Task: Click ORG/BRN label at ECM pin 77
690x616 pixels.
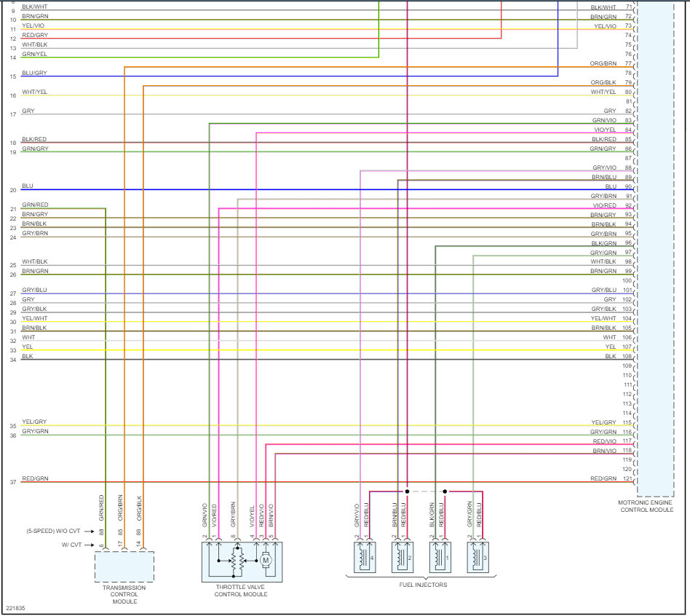Action: click(x=603, y=63)
